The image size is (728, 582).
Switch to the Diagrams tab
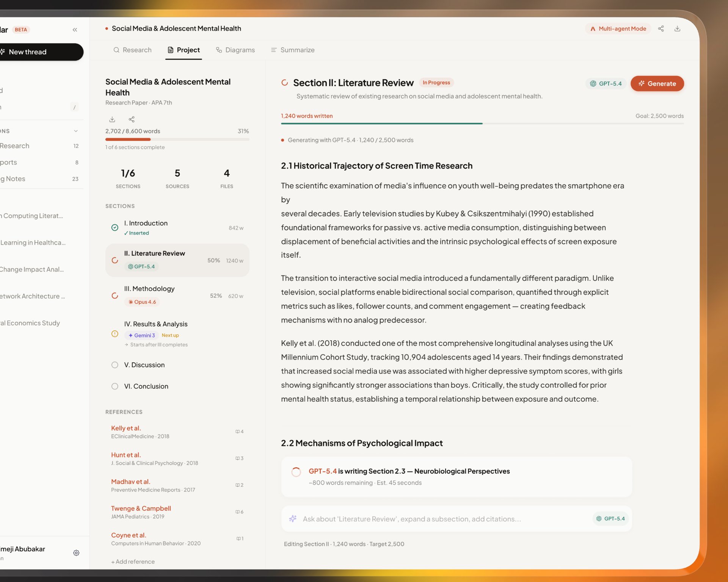click(235, 50)
